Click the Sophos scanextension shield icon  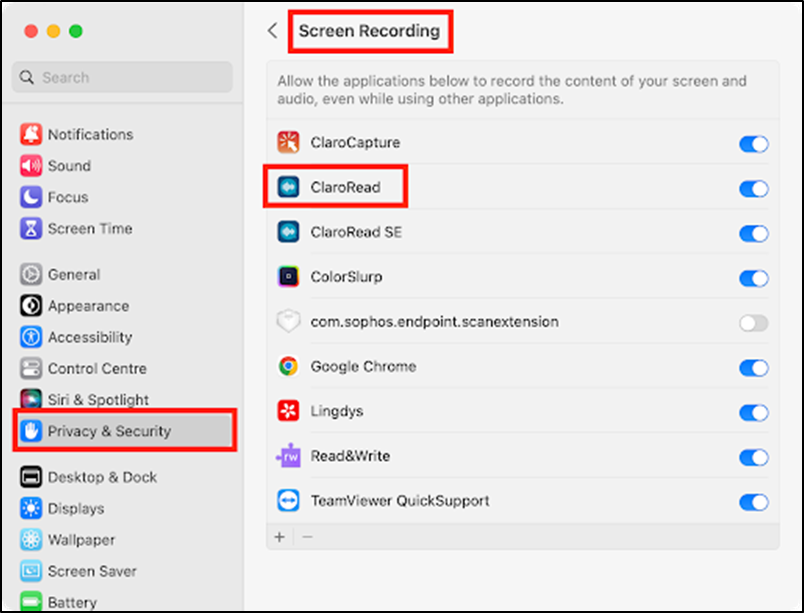[x=288, y=321]
